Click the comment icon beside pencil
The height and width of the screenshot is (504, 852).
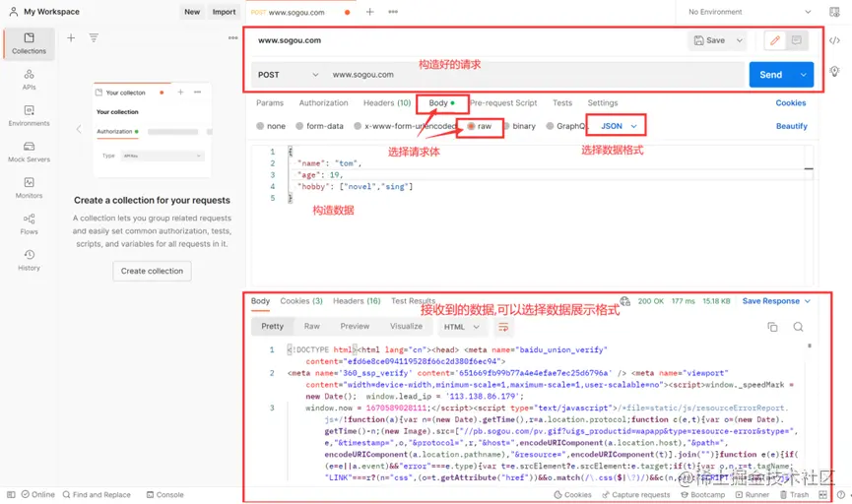(x=796, y=40)
